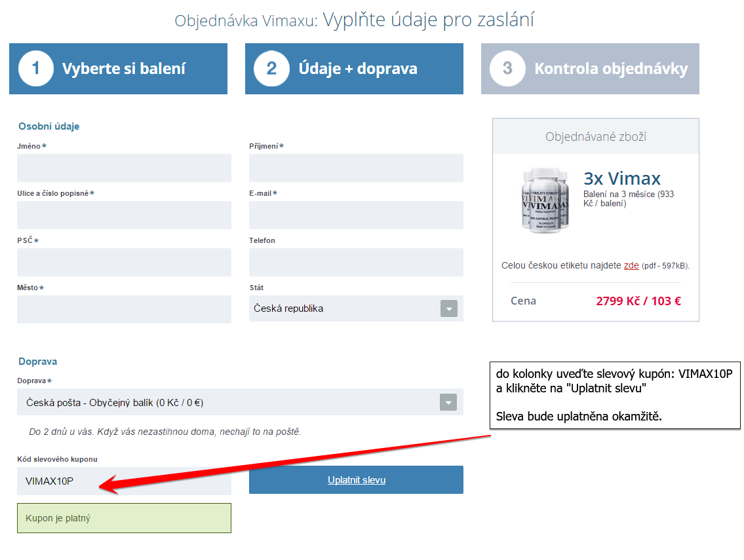The height and width of the screenshot is (560, 744).
Task: Focus the Jméno input field
Action: tap(124, 168)
